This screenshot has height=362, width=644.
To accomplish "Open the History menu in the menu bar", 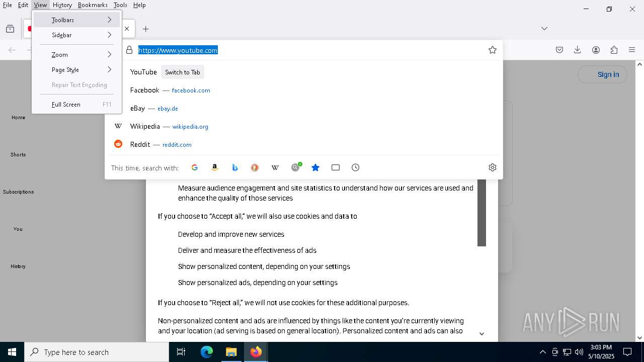I will click(62, 5).
